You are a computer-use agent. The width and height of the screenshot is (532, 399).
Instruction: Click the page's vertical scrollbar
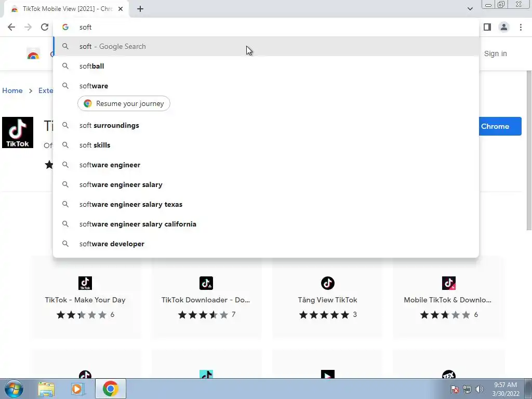tap(528, 150)
